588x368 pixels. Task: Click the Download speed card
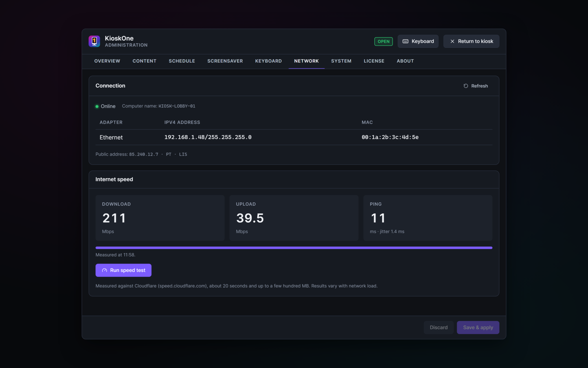[160, 218]
